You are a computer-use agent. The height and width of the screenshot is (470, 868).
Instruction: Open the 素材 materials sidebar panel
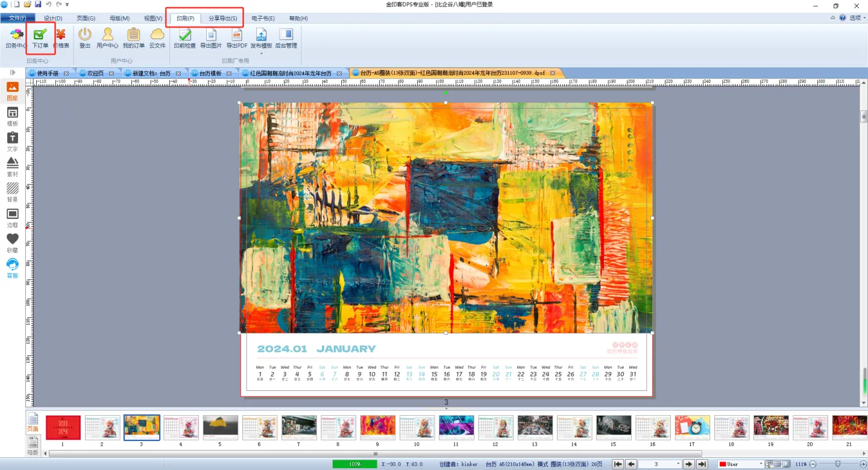pos(12,167)
